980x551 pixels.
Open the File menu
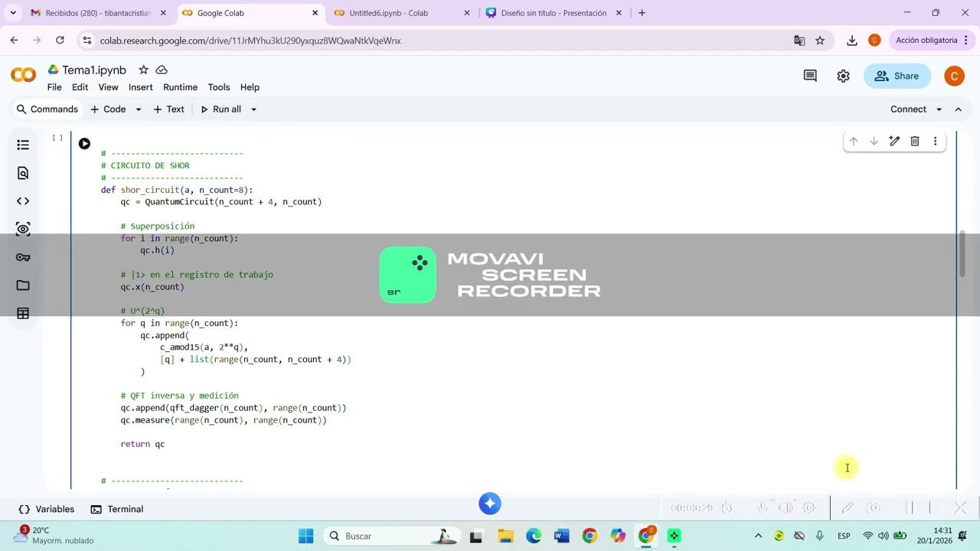click(x=54, y=87)
